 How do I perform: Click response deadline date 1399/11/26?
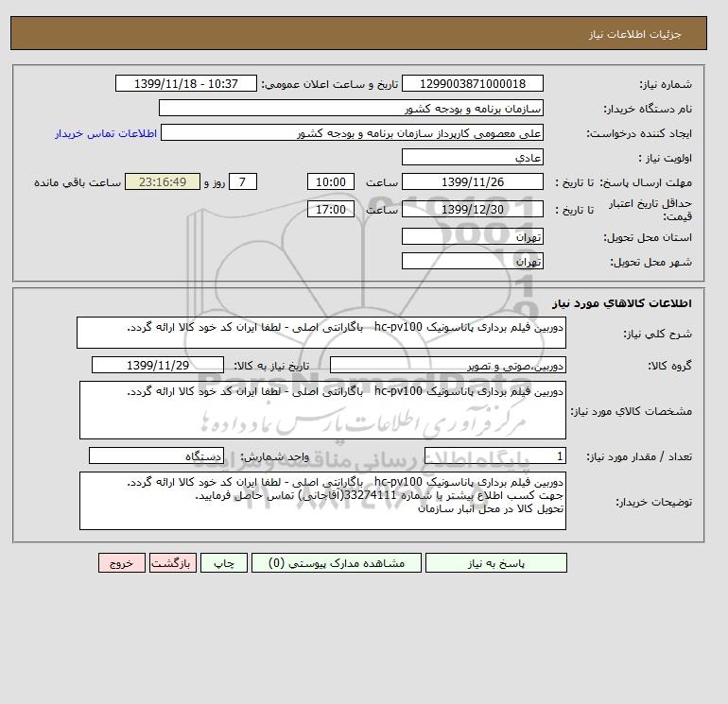point(472,182)
